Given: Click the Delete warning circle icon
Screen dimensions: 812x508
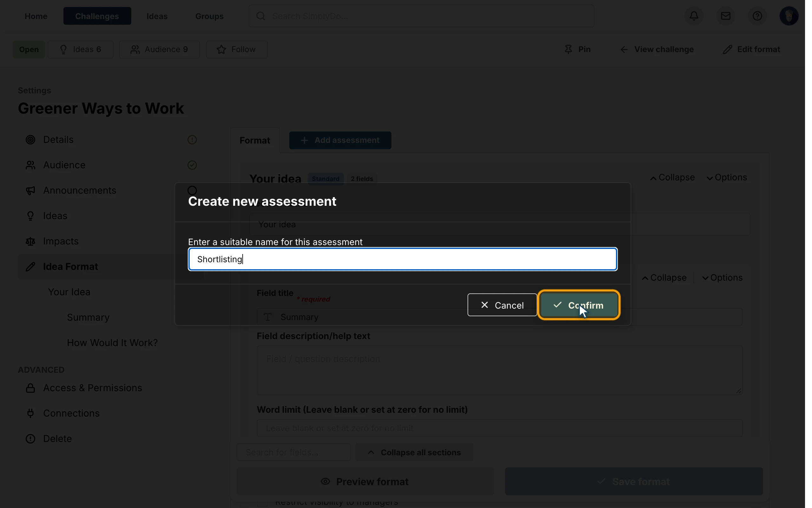Looking at the screenshot, I should [x=30, y=439].
